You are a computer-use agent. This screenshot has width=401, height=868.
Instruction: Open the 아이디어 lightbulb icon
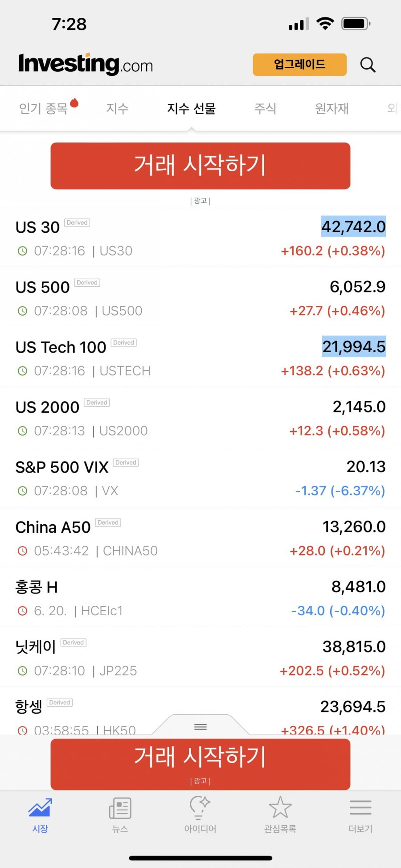pyautogui.click(x=200, y=807)
